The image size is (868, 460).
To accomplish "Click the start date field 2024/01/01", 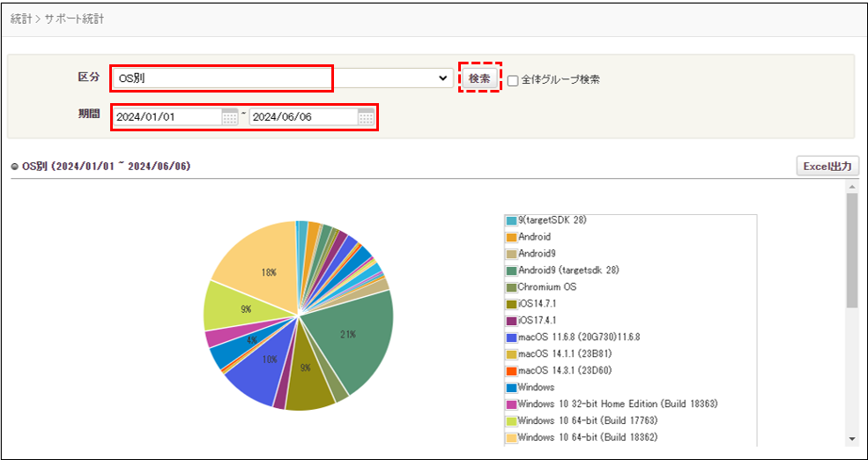I will (x=167, y=117).
